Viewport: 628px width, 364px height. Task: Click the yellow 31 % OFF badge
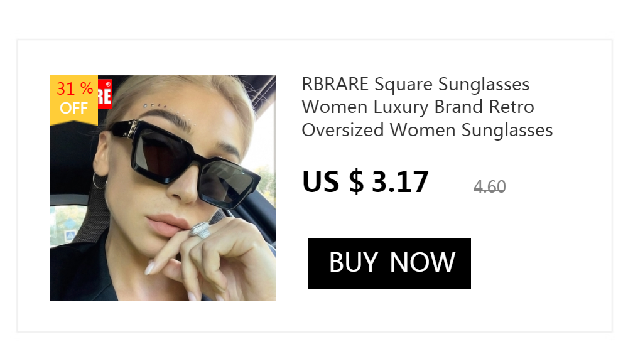pos(73,100)
